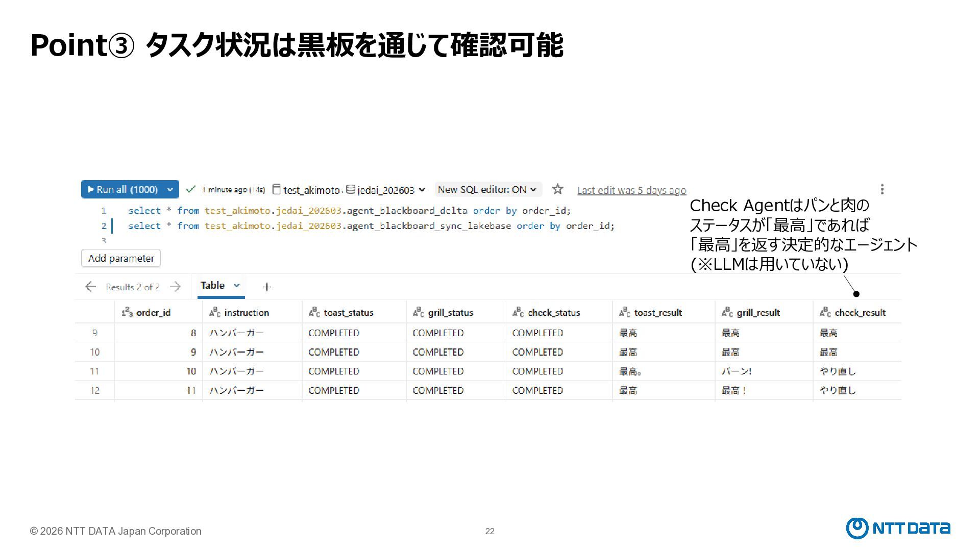
Task: Click the check_result string type icon
Action: tap(825, 312)
